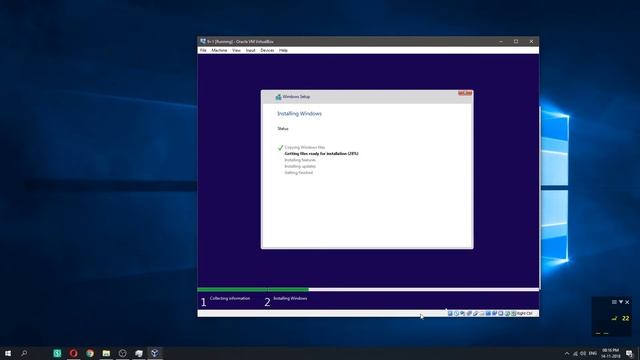Open the View menu
The image size is (640, 360).
pyautogui.click(x=236, y=50)
